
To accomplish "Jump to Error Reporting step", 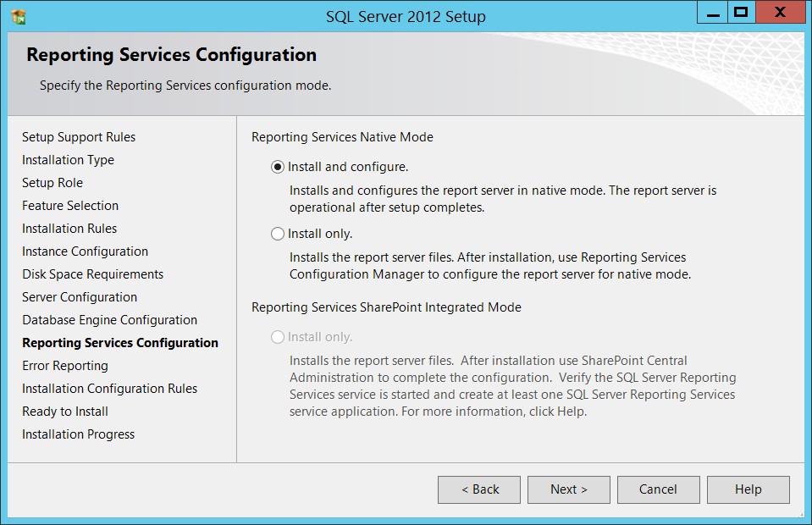I will coord(65,366).
